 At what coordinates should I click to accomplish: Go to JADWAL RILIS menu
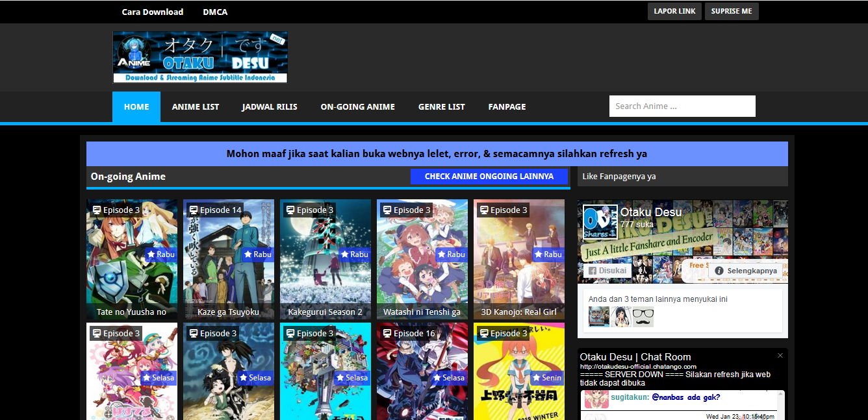click(x=270, y=106)
